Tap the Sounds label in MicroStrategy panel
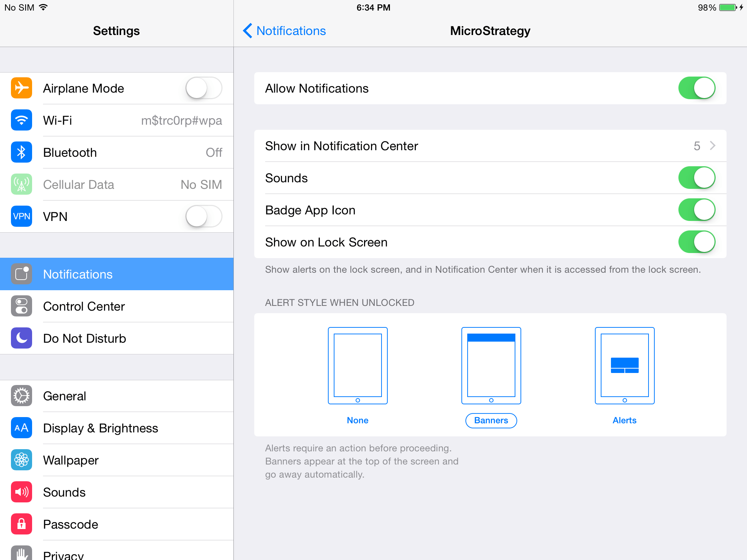Screen dimensions: 747x560 pos(286,178)
